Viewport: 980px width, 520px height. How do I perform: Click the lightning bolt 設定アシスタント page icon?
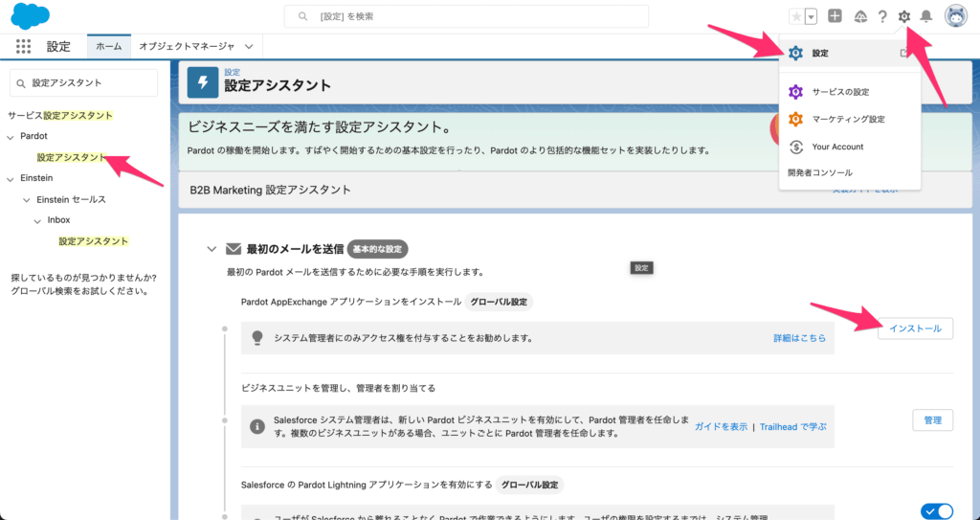pos(203,82)
